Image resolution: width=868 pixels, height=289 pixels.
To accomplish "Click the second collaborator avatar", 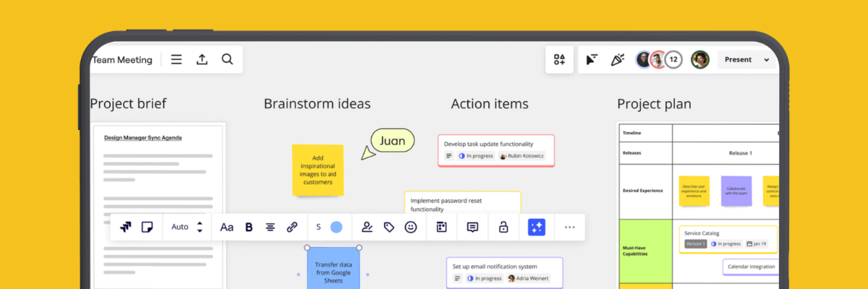I will click(x=658, y=60).
